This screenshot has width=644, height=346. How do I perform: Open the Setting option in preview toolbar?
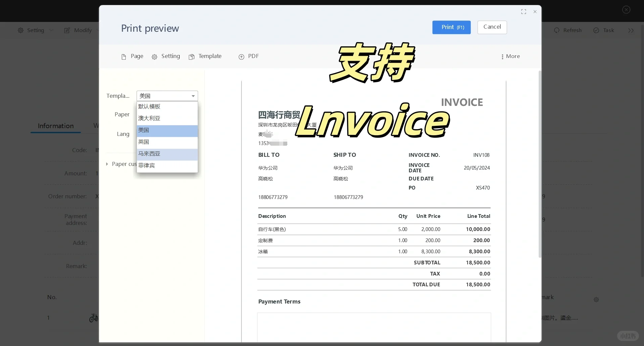pos(166,56)
